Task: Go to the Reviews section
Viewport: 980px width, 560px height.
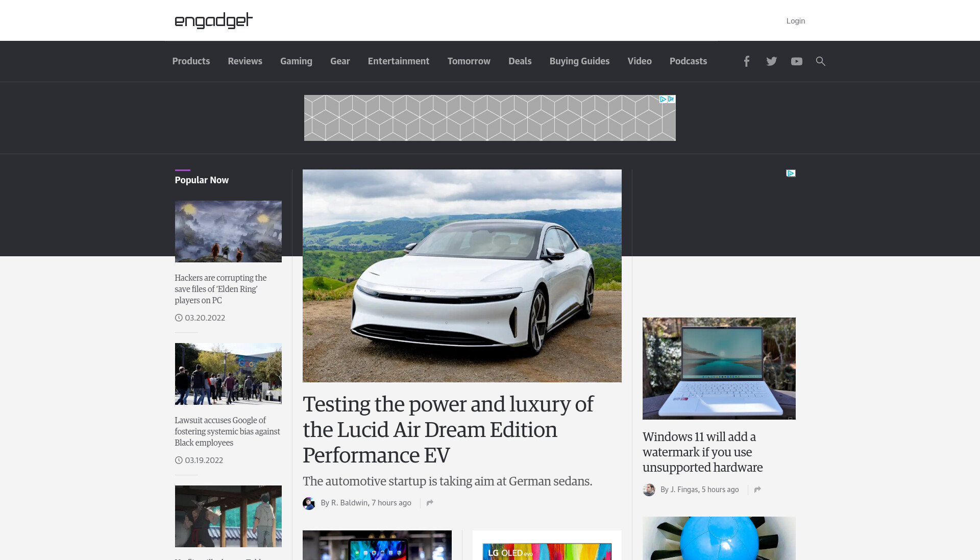Action: (x=245, y=61)
